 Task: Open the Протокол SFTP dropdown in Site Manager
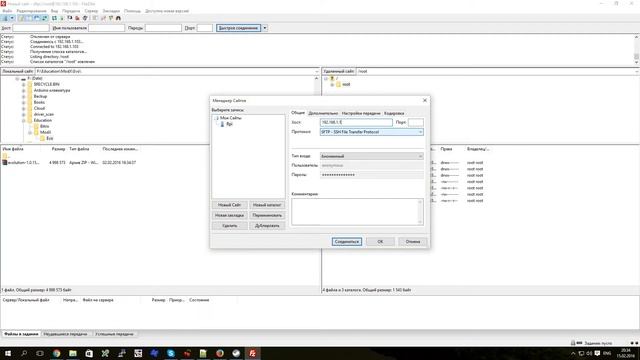click(x=371, y=132)
